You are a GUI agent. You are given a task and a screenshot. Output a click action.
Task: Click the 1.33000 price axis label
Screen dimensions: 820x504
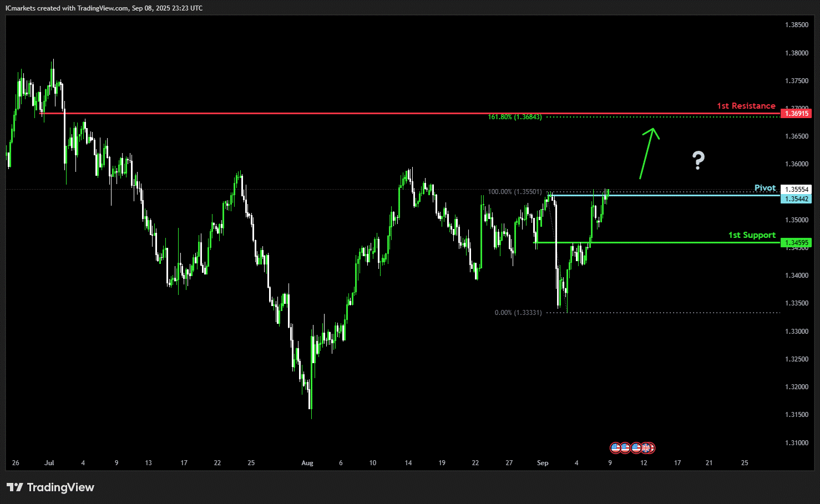796,332
